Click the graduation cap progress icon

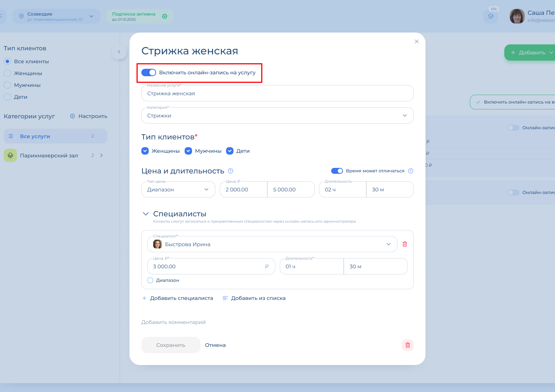[491, 16]
